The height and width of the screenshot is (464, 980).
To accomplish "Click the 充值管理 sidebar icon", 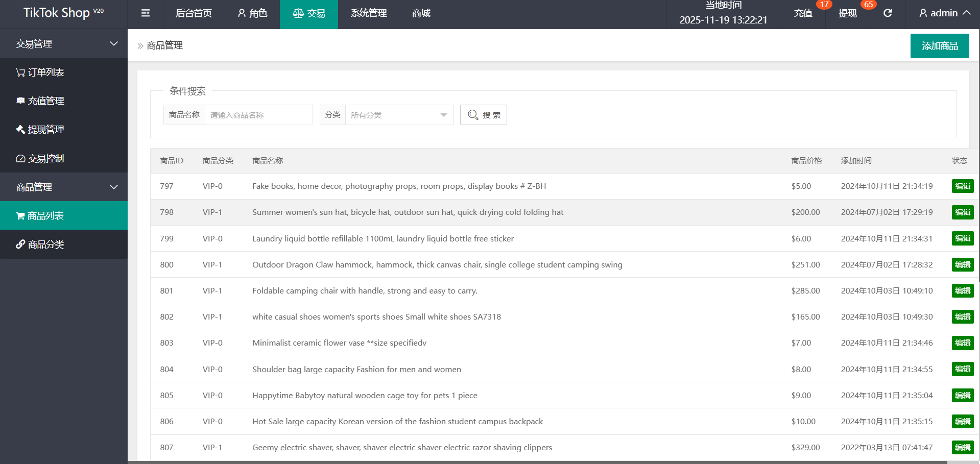I will [20, 101].
